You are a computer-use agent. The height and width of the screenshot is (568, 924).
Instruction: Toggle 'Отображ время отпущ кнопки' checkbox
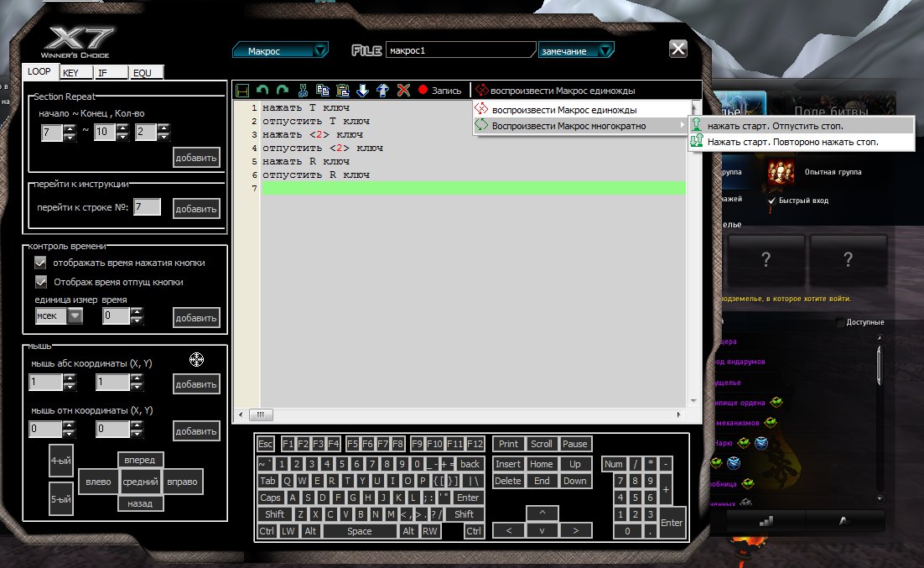(40, 282)
